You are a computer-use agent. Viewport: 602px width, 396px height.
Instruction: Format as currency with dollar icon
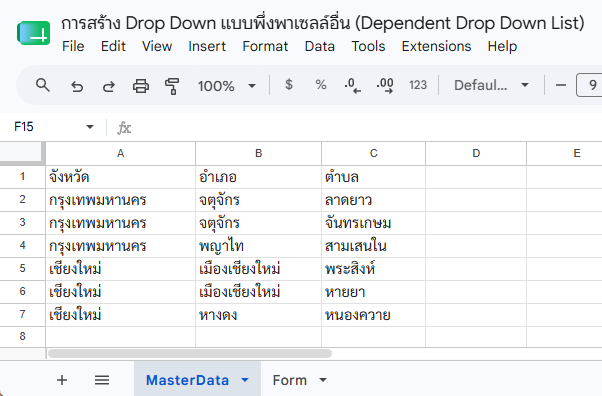click(289, 85)
